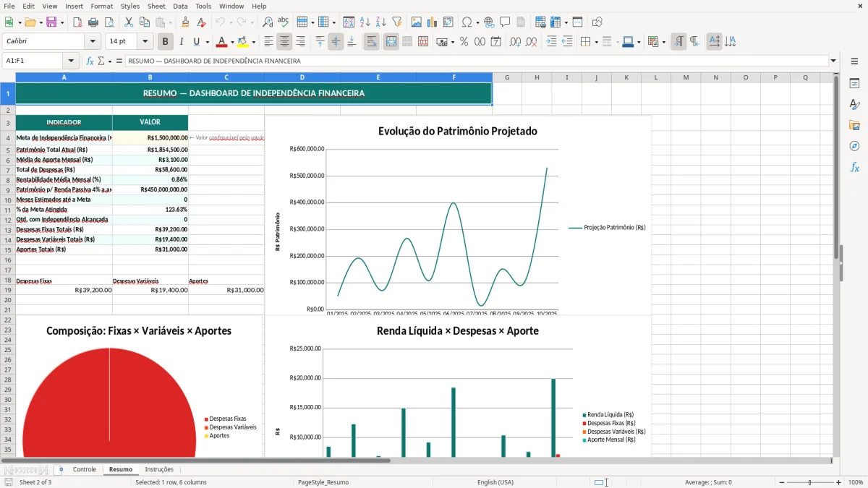This screenshot has height=488, width=868.
Task: Open the Insert Special Character dropdown arrow
Action: (476, 22)
